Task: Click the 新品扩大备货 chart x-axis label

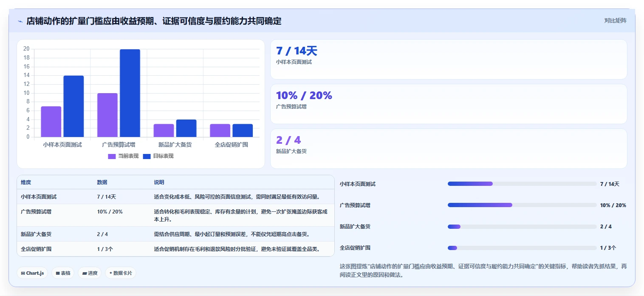Action: click(175, 145)
